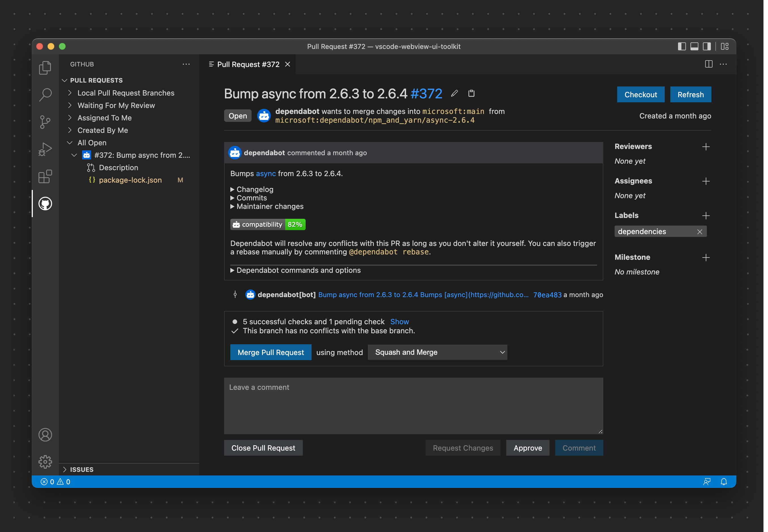This screenshot has height=532, width=768.
Task: Select the Search icon in activity bar
Action: pyautogui.click(x=45, y=95)
